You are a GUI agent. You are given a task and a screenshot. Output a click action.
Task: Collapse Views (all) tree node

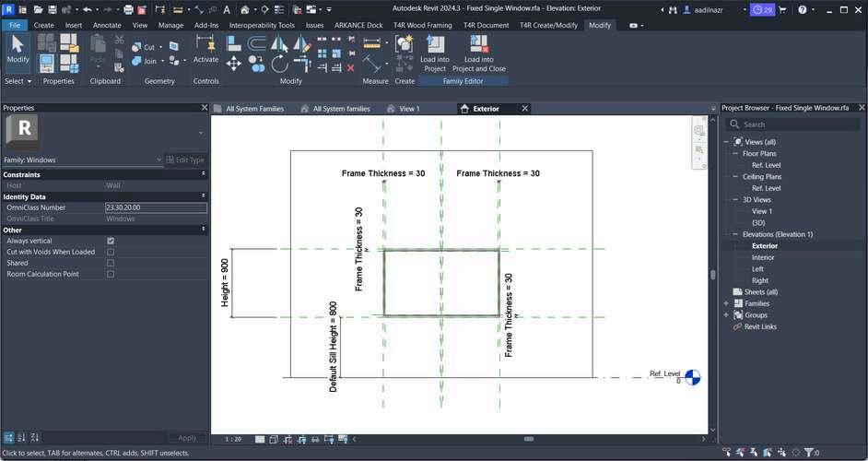(726, 142)
